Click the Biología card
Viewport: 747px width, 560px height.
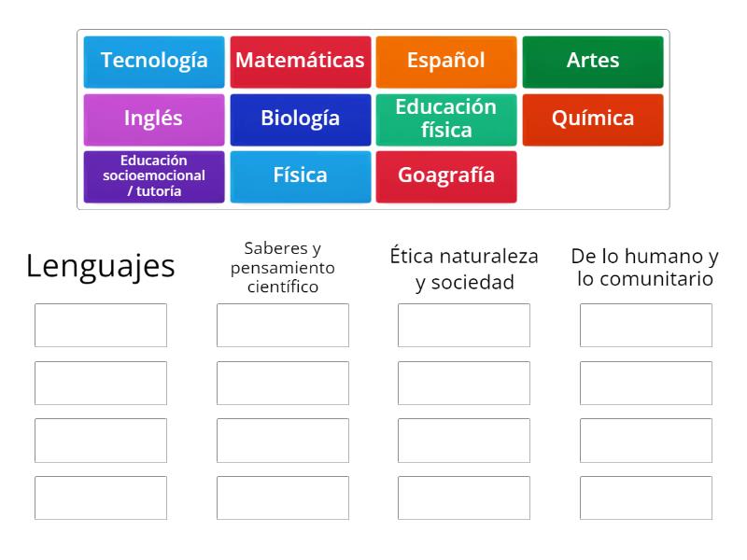click(x=301, y=119)
